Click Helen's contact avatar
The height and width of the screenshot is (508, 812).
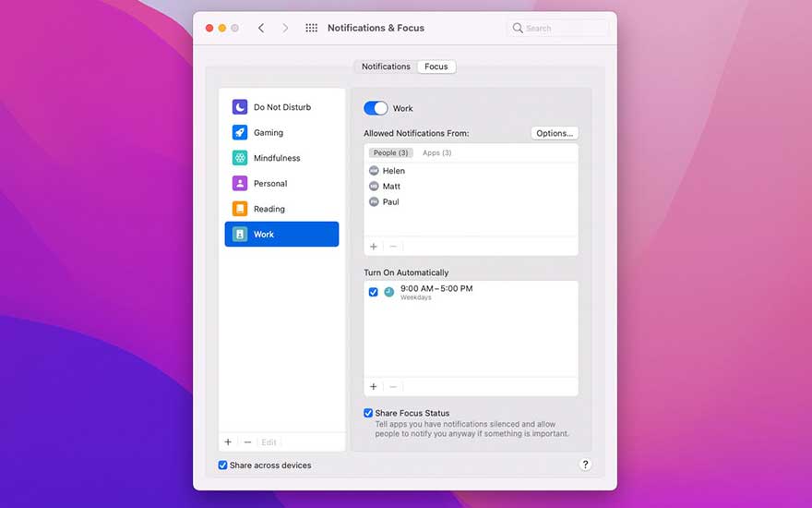pyautogui.click(x=374, y=171)
